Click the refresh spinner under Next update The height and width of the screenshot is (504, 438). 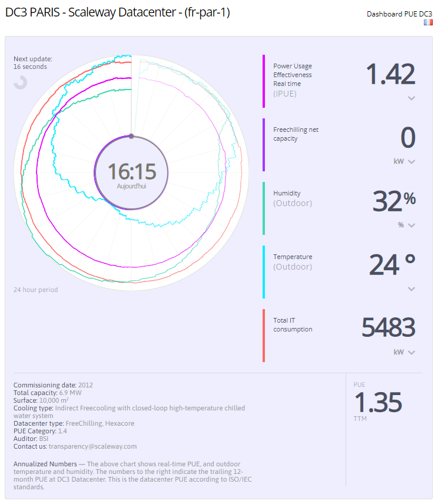click(x=20, y=82)
